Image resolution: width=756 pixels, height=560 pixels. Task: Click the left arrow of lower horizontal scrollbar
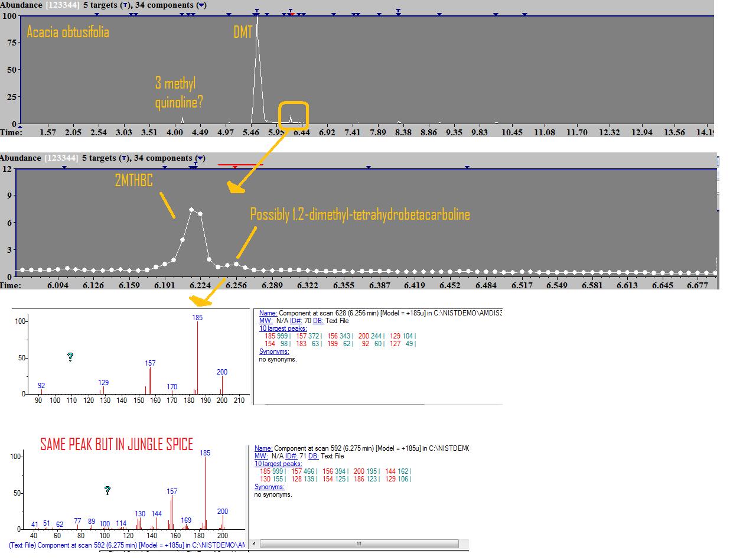coord(254,544)
